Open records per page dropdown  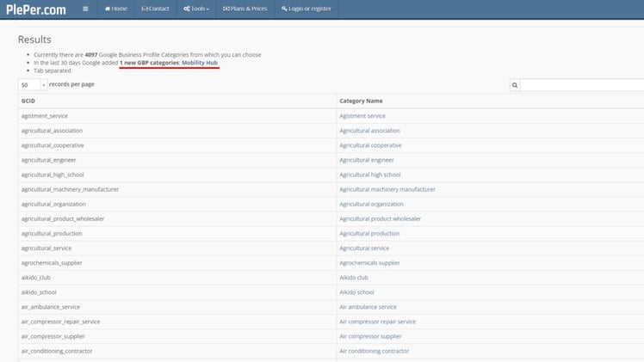click(x=33, y=85)
